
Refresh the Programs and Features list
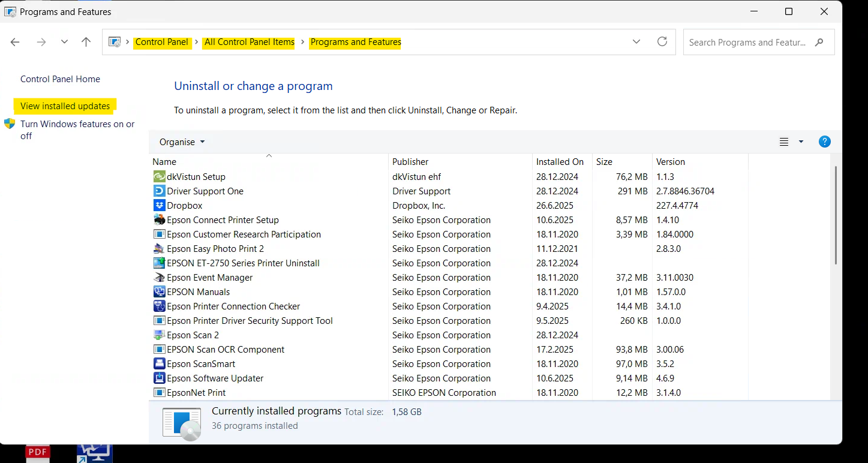(662, 41)
